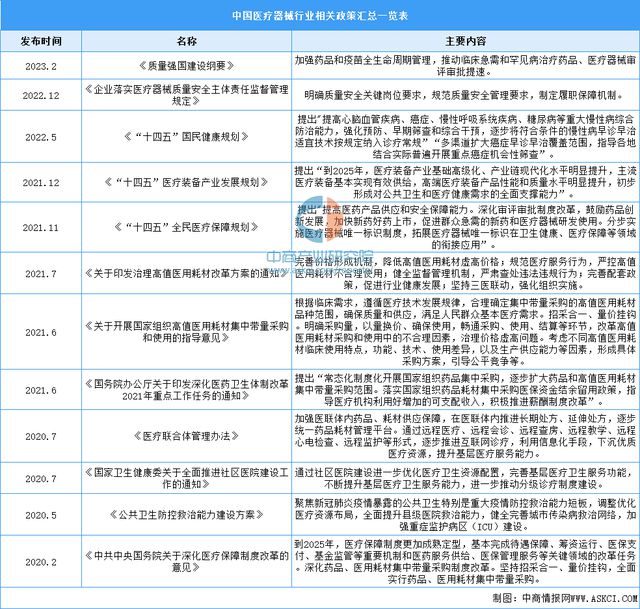Click content text starting 加强药品和疫苗全生命周期管理
The image size is (640, 609).
[x=465, y=66]
